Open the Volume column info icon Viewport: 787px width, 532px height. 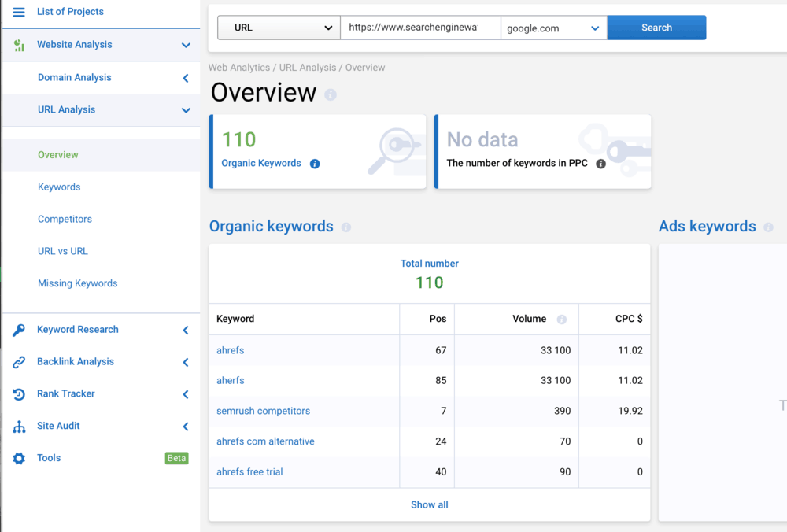coord(561,319)
